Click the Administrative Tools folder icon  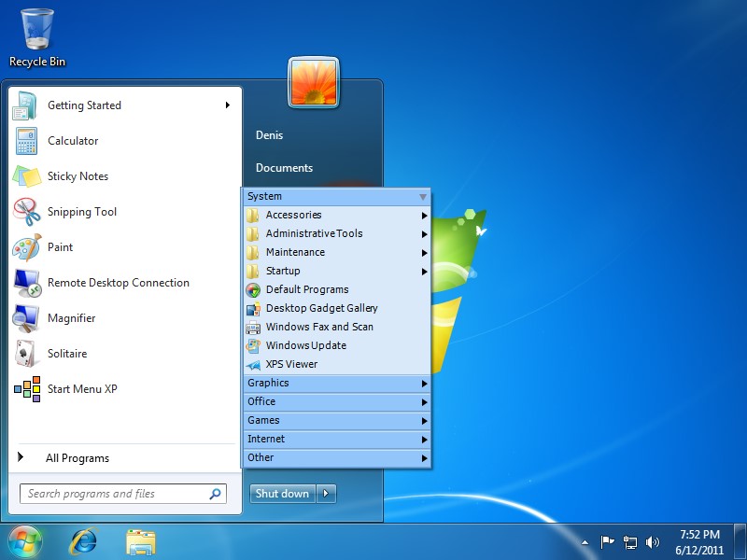[252, 234]
